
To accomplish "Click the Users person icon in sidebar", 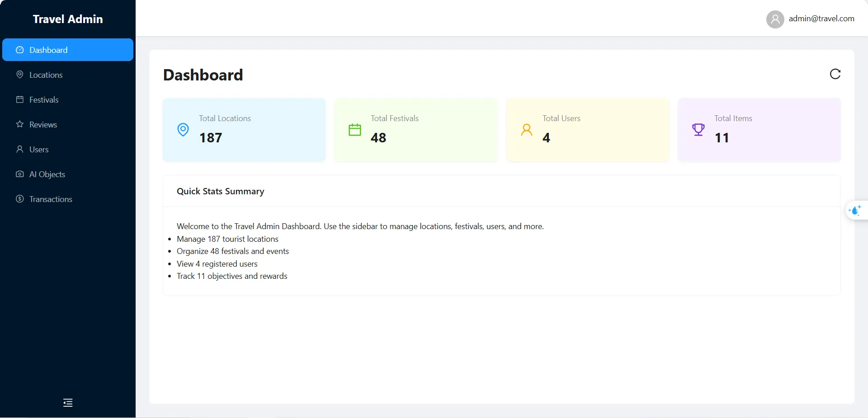I will [20, 149].
